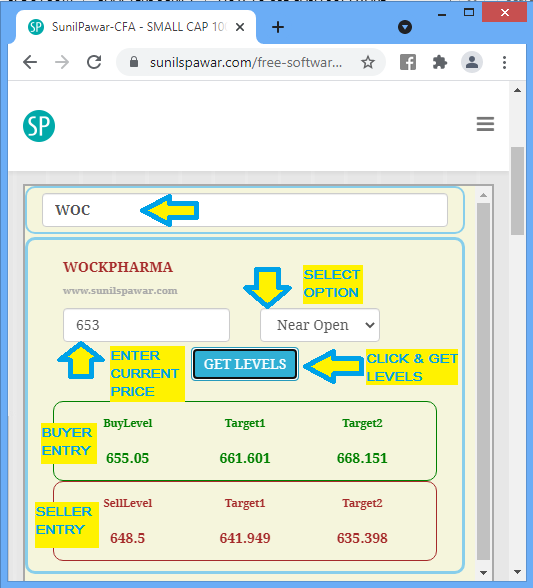
Task: Click the SP site logo
Action: coord(39,126)
